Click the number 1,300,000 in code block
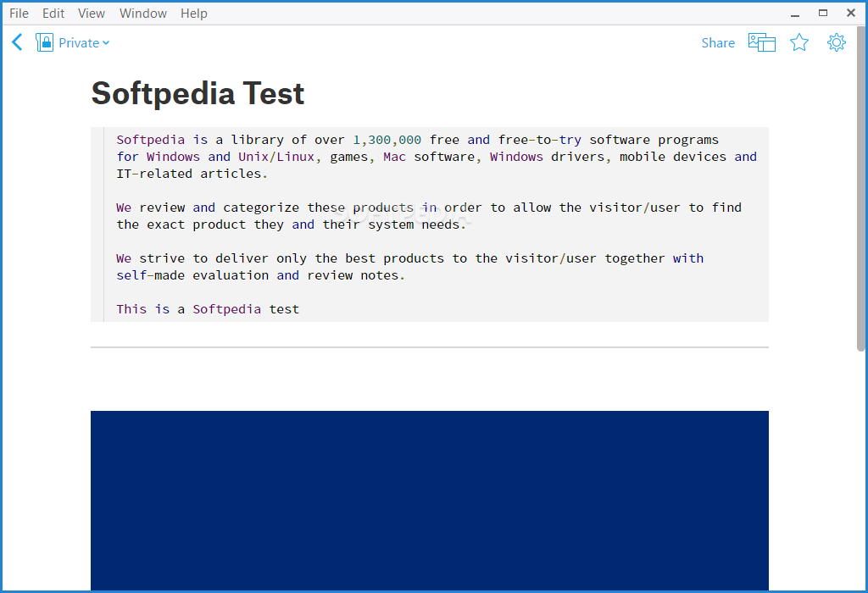The height and width of the screenshot is (593, 868). (387, 140)
